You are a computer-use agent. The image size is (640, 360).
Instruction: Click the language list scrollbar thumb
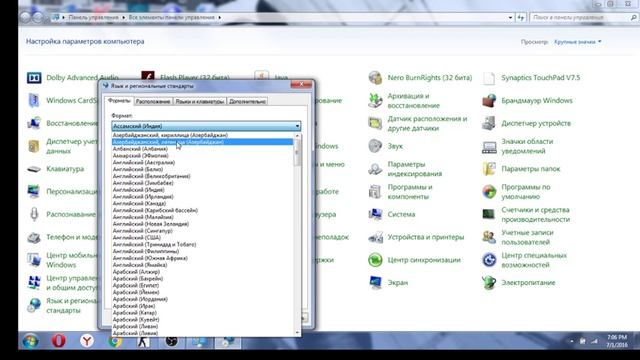tap(298, 152)
